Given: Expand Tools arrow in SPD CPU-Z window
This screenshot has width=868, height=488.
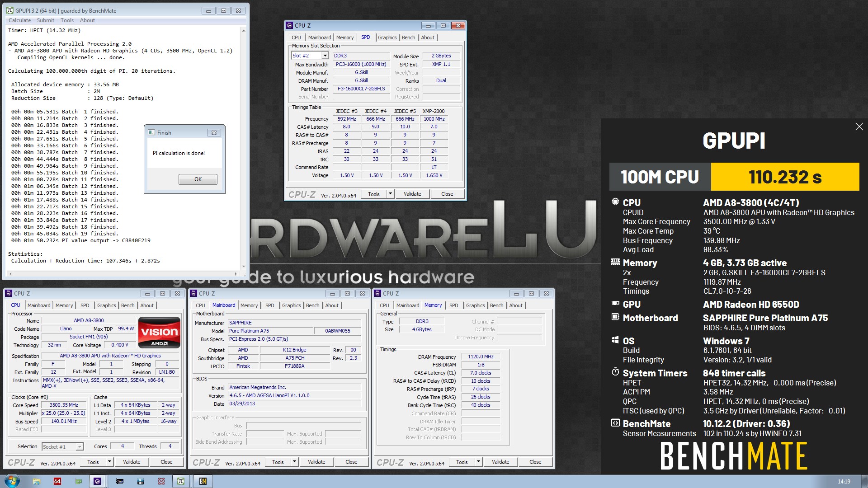Looking at the screenshot, I should coord(390,194).
